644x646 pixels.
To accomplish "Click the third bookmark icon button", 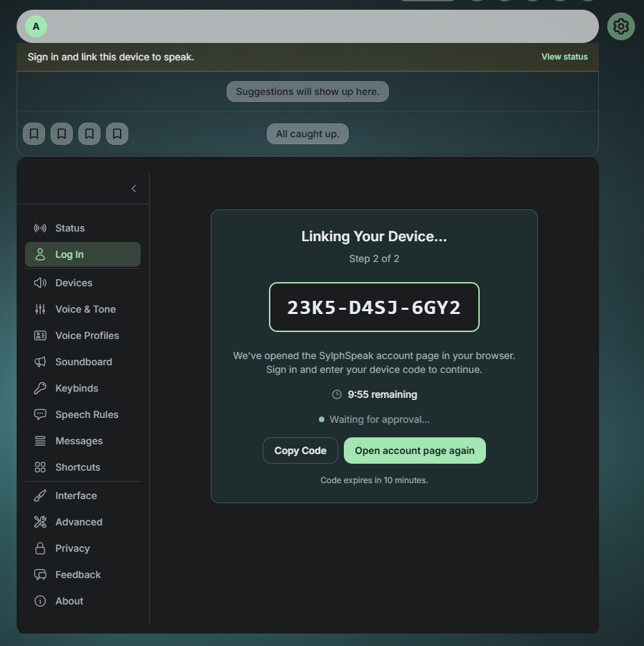I will click(89, 134).
